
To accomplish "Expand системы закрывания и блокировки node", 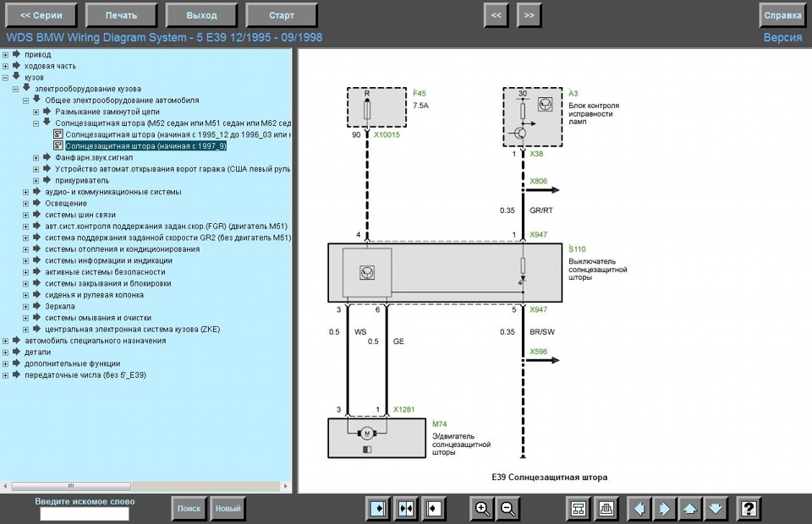I will pos(26,283).
